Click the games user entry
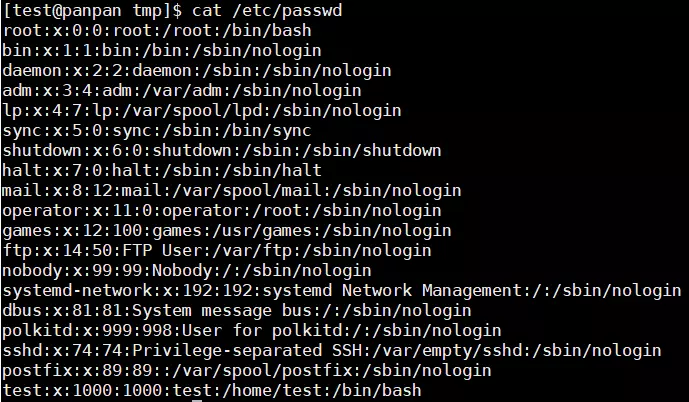 (227, 231)
